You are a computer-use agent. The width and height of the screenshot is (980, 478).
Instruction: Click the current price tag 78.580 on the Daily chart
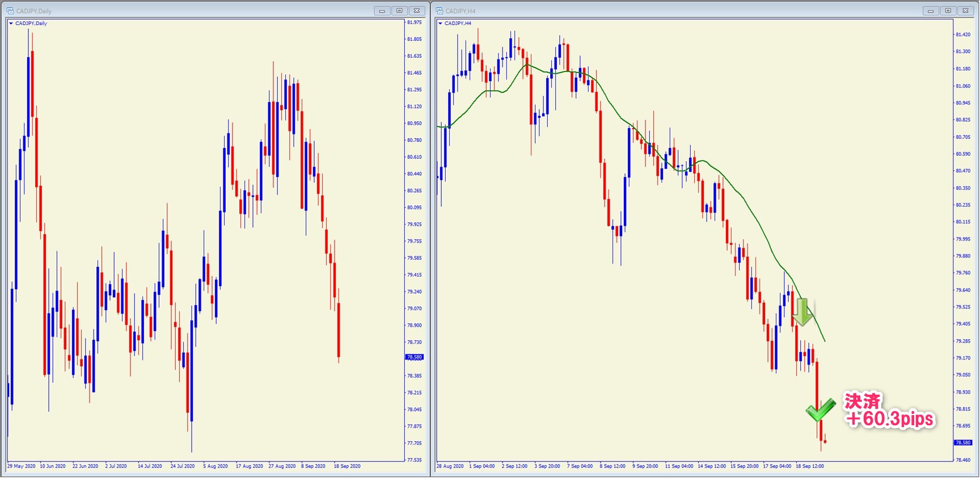pos(415,357)
